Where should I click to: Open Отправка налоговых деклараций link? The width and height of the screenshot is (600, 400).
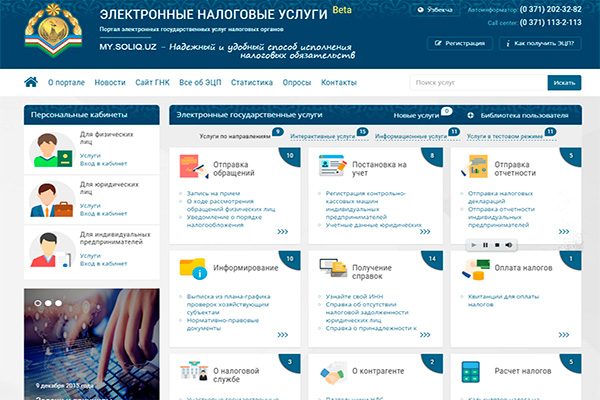click(500, 197)
